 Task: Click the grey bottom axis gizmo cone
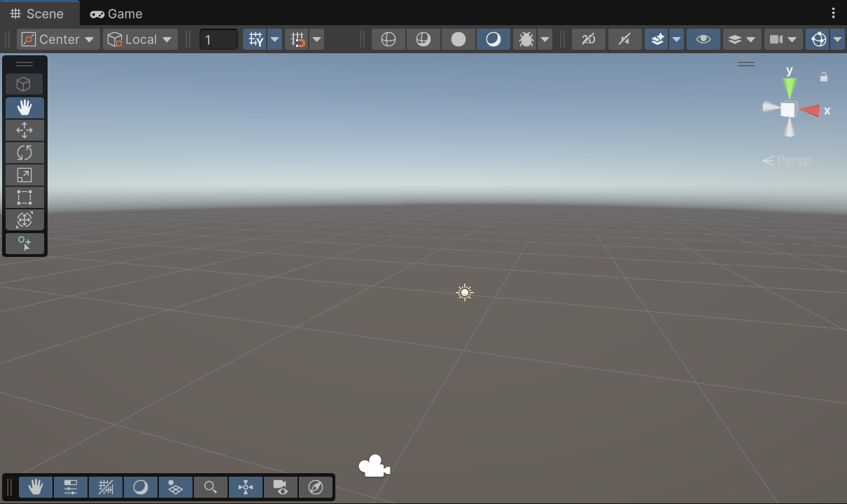coord(789,127)
